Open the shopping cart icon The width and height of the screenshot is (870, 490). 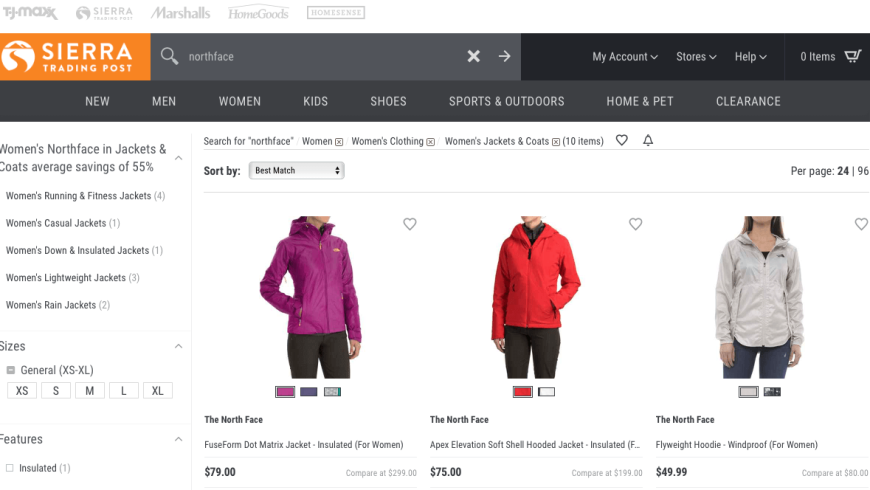pyautogui.click(x=853, y=56)
